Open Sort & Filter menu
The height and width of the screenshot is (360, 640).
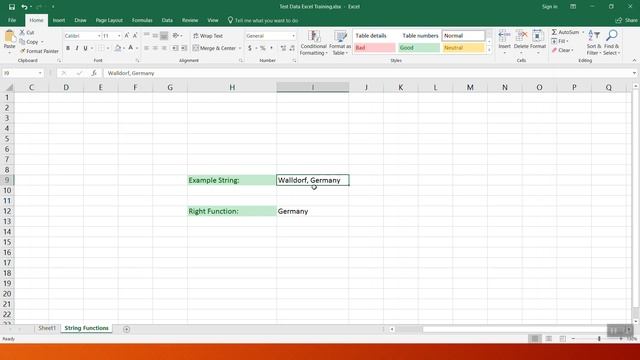(594, 43)
